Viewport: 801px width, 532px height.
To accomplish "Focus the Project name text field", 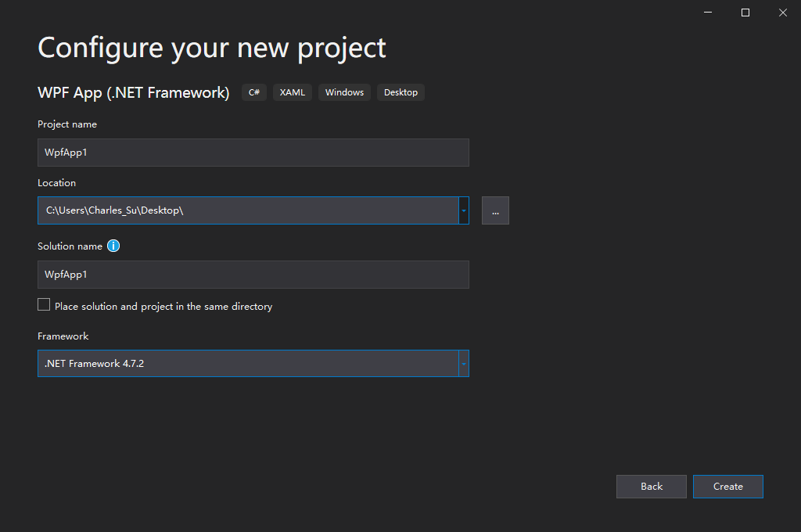I will pos(253,153).
